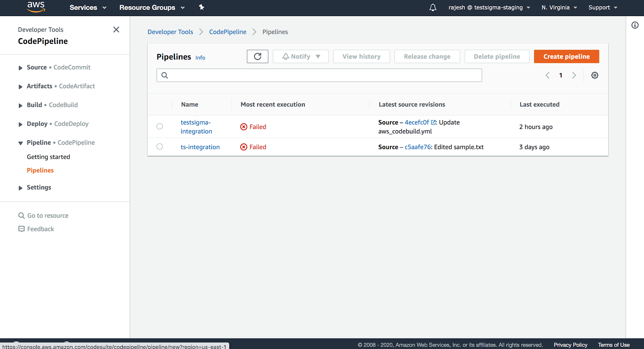Click the Delete pipeline button
The width and height of the screenshot is (644, 349).
click(x=497, y=56)
